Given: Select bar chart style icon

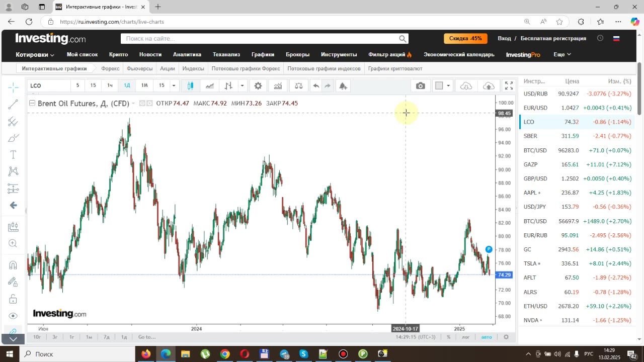Looking at the screenshot, I should click(x=228, y=86).
